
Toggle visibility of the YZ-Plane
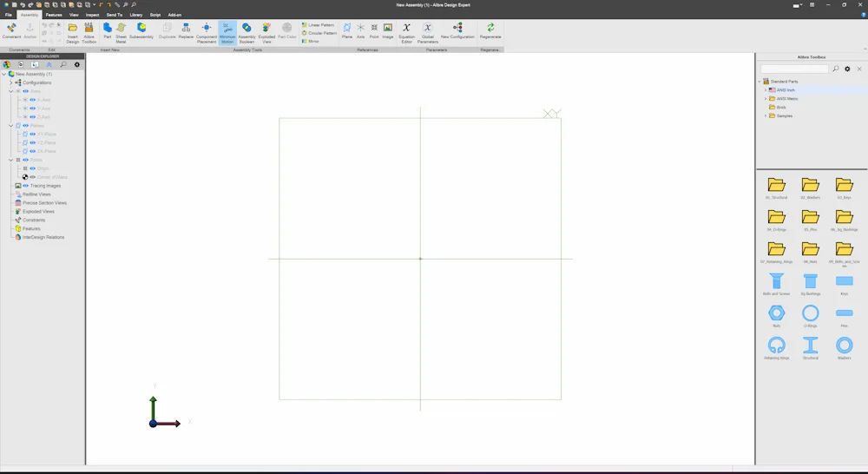[32, 143]
